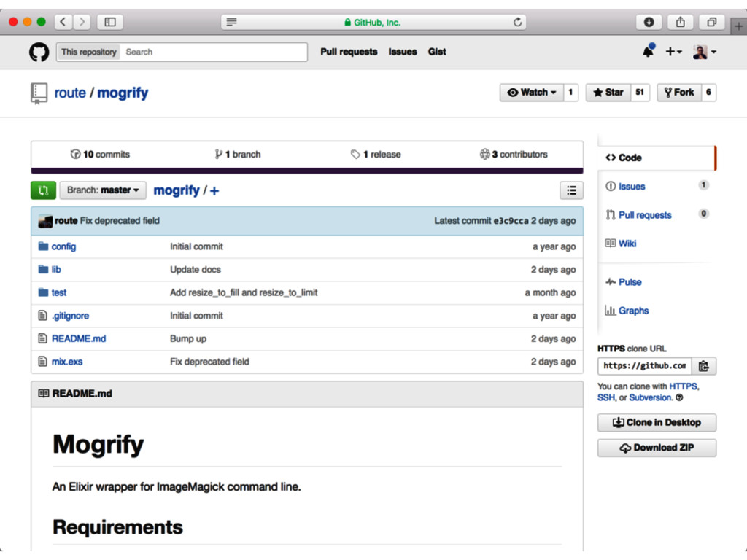
Task: Click the Clone in Desktop button
Action: tap(657, 423)
